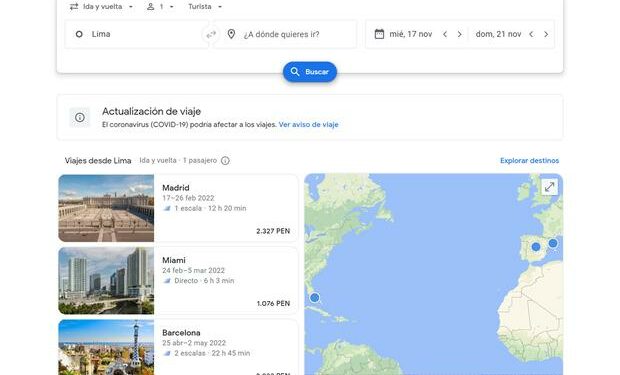Click the blue Buscar search button
620x375 pixels.
310,72
